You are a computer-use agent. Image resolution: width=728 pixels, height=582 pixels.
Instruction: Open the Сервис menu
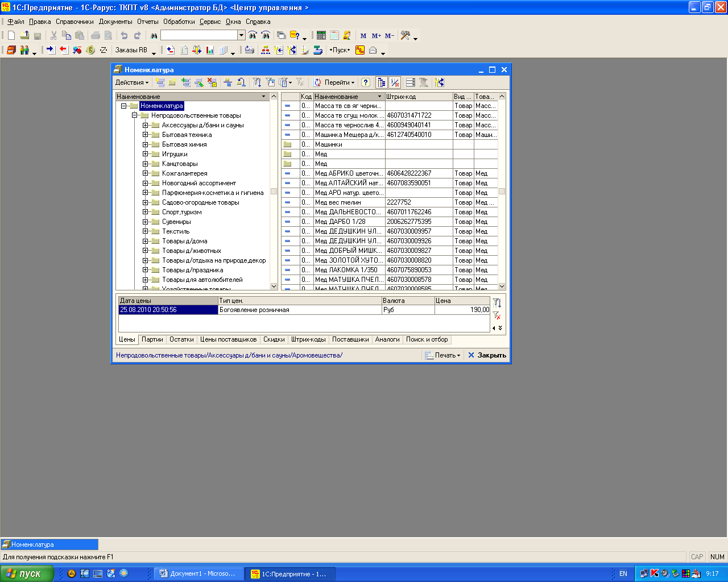pos(210,22)
